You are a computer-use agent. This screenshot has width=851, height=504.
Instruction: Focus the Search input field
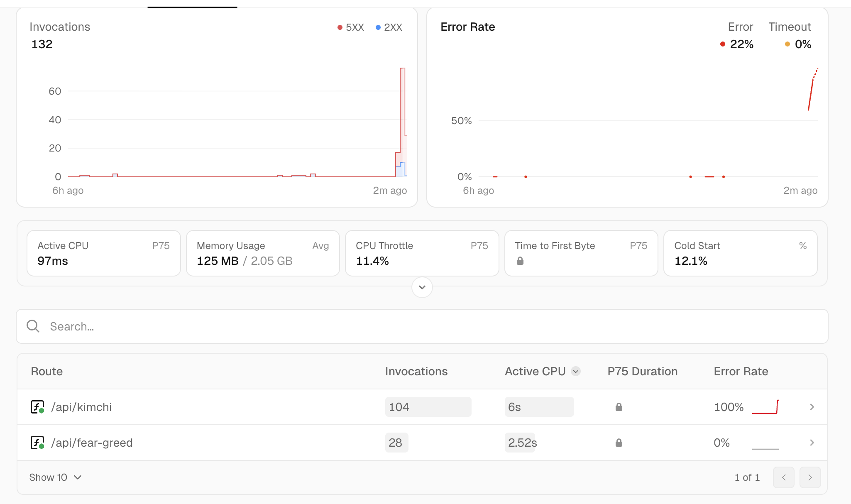[415, 326]
